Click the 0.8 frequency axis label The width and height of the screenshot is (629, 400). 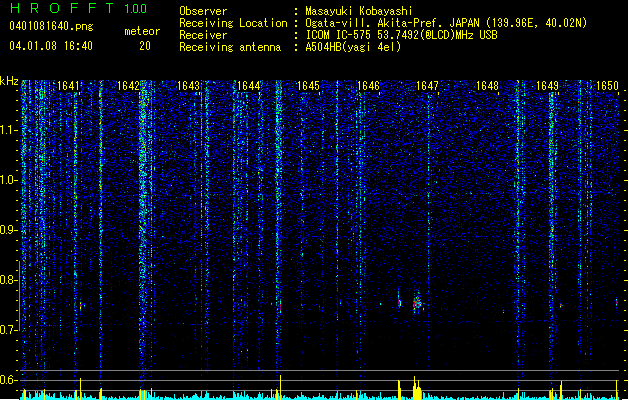point(9,280)
